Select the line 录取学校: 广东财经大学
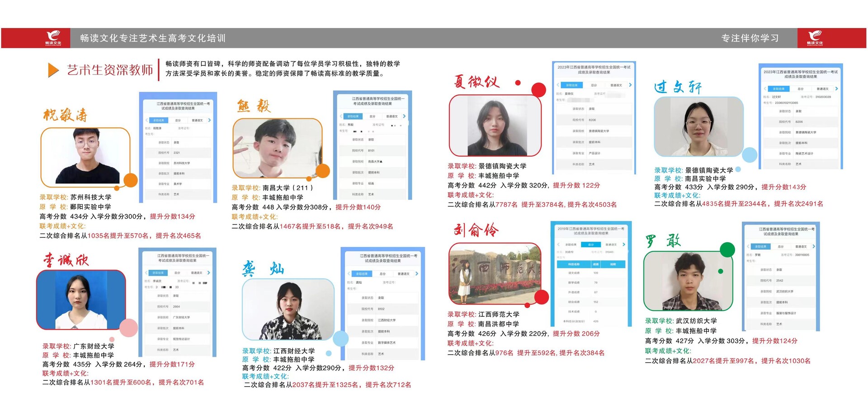 coord(78,346)
